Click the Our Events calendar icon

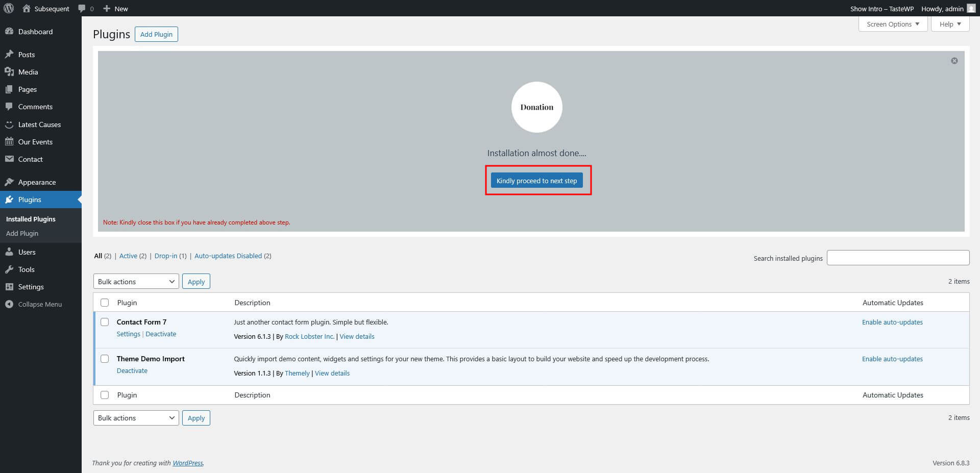tap(9, 142)
